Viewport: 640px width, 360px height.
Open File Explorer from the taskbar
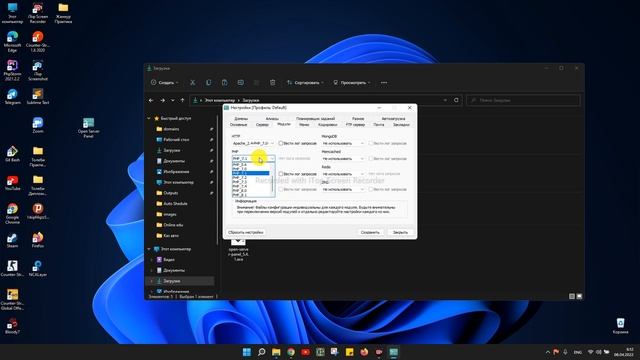point(276,352)
